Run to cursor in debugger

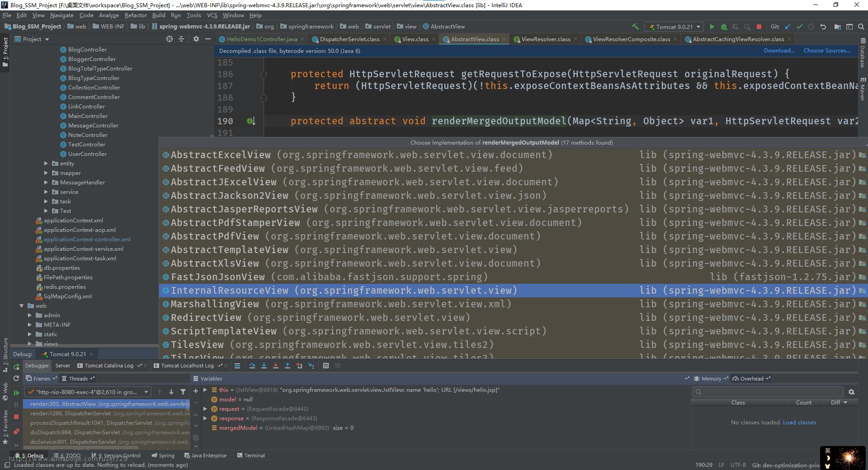311,366
